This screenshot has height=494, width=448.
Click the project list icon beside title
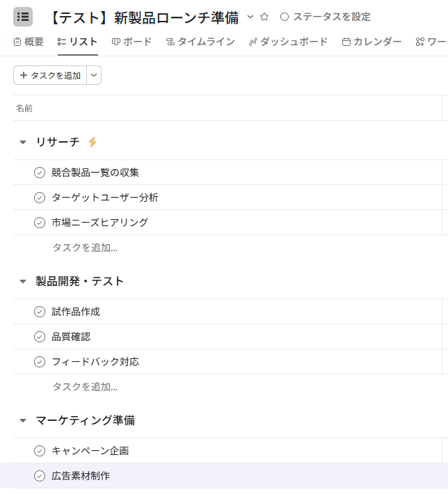[23, 17]
